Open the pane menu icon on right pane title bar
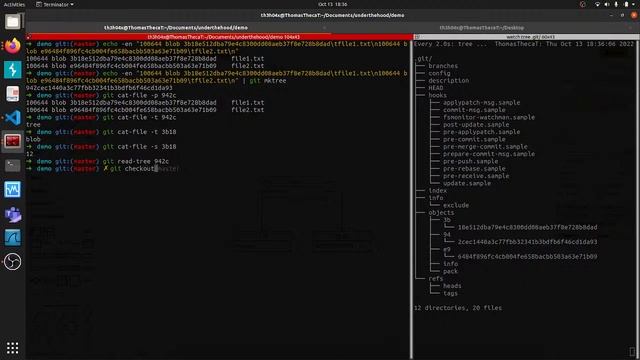 click(x=417, y=37)
